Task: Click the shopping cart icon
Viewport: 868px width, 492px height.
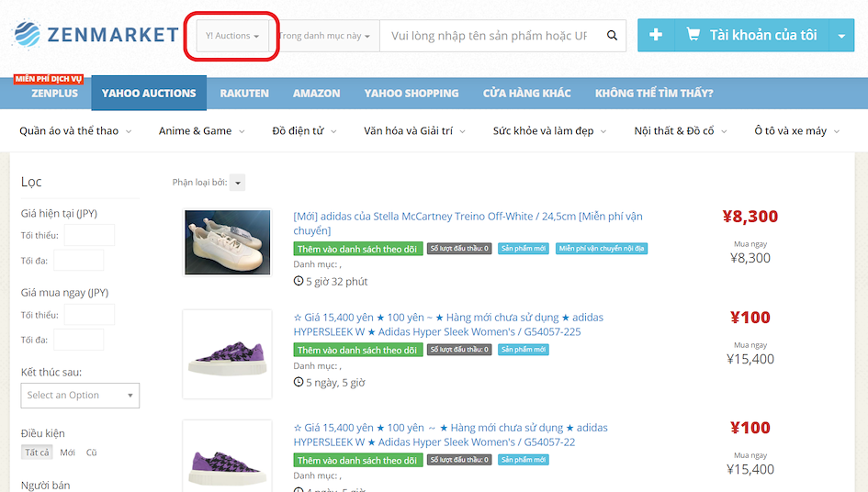Action: (x=693, y=35)
